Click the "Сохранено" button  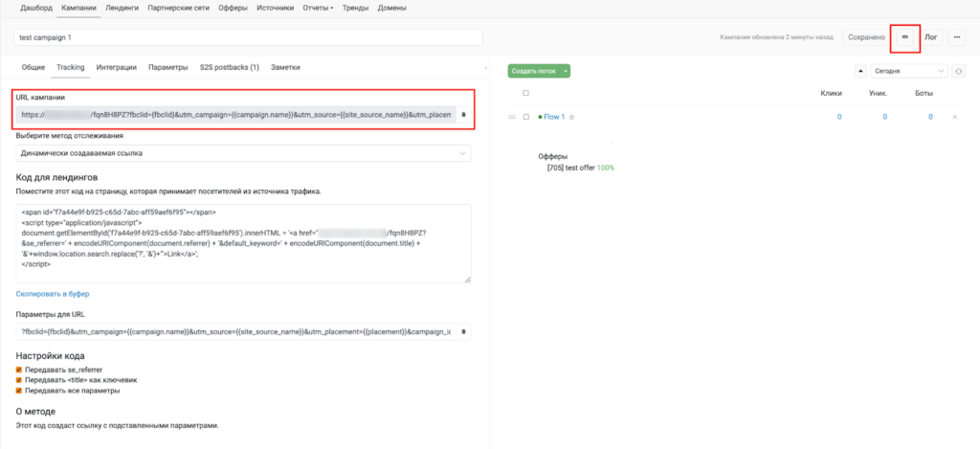tap(866, 37)
